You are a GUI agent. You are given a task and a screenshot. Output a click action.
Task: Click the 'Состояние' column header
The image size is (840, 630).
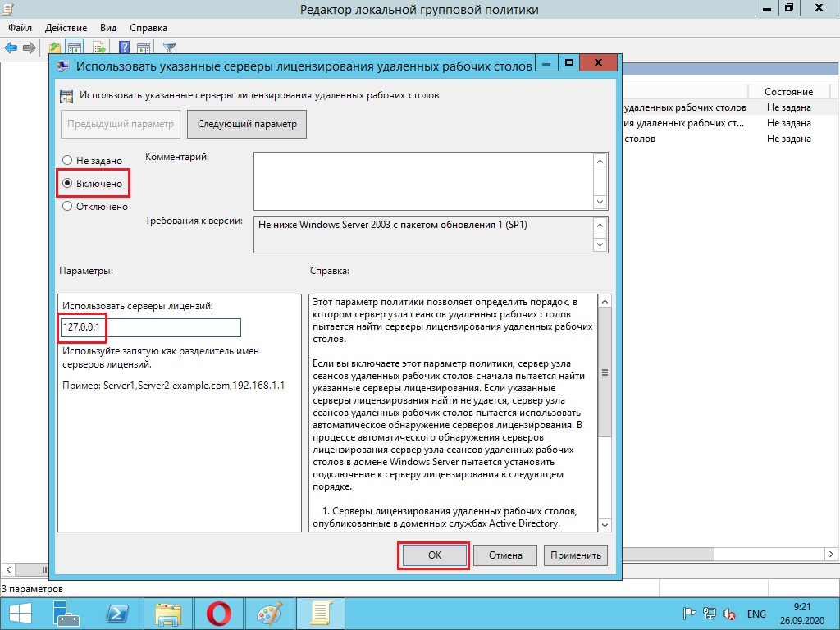click(x=788, y=92)
